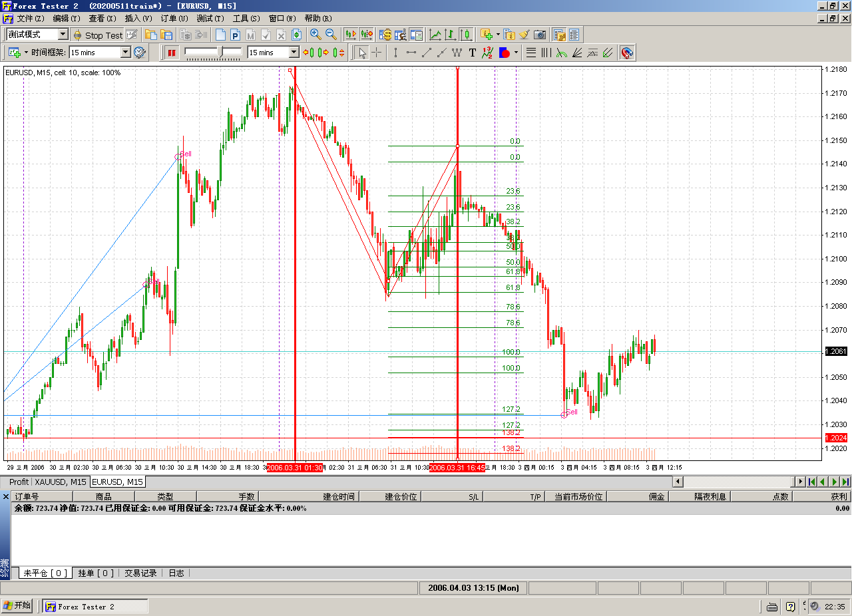Viewport: 852px width, 616px height.
Task: Open the dollar-sign symbols list icon
Action: click(x=385, y=35)
